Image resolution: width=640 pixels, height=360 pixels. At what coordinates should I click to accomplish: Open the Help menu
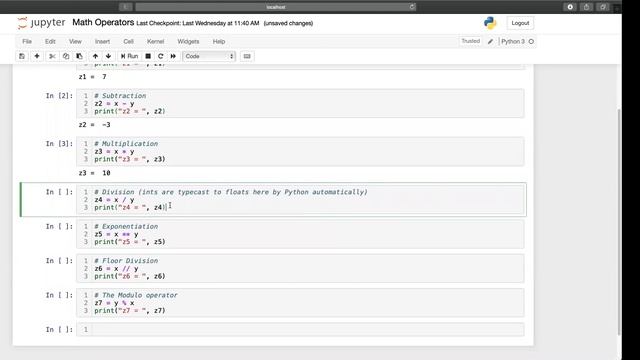click(x=219, y=42)
